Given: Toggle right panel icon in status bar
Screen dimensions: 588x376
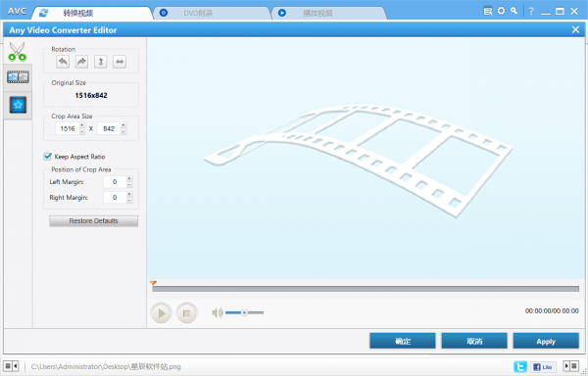Looking at the screenshot, I should 571,366.
